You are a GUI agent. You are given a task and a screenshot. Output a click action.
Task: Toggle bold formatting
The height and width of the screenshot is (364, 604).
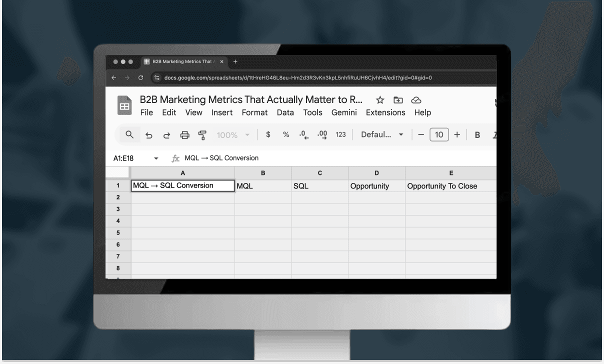(x=477, y=134)
